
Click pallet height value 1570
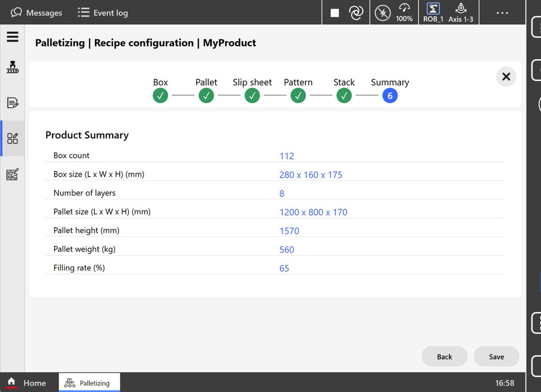click(289, 231)
